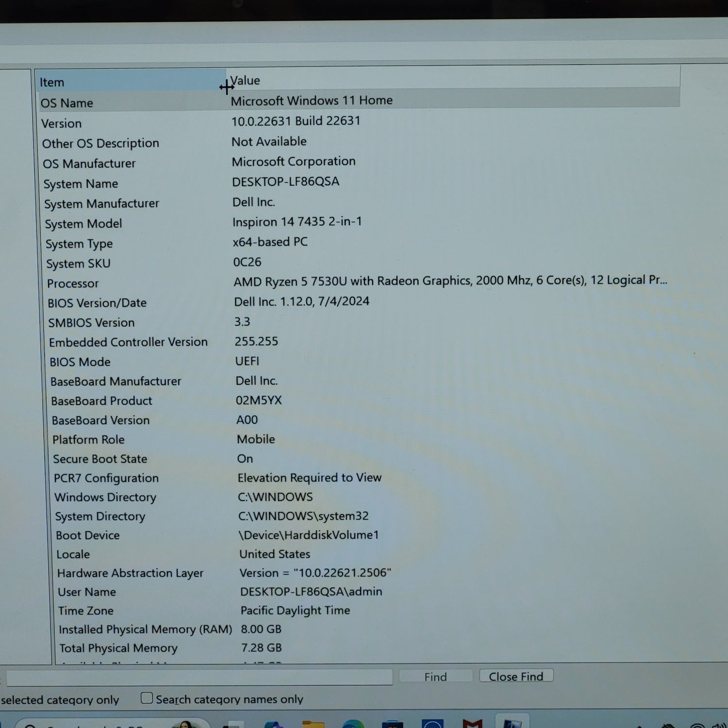Select the BaseBoard Version row
The width and height of the screenshot is (728, 728).
pyautogui.click(x=365, y=420)
